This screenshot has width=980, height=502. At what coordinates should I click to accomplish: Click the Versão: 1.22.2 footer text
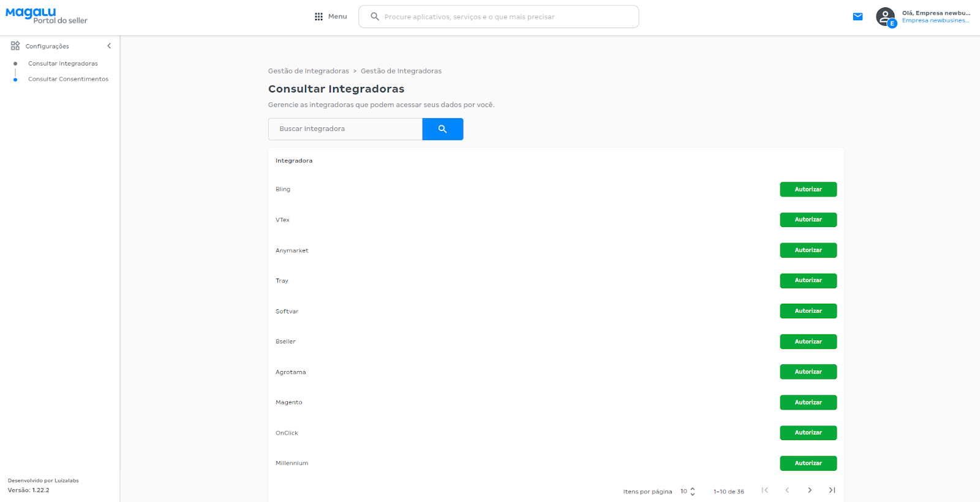pos(29,490)
